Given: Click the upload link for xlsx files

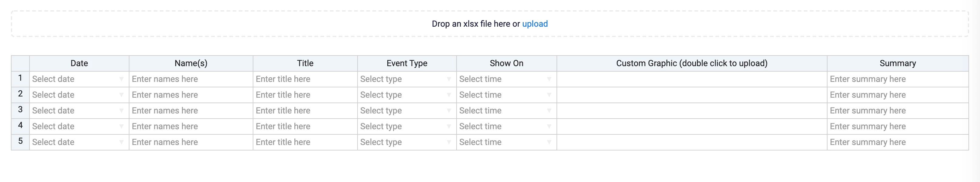Looking at the screenshot, I should coord(535,24).
